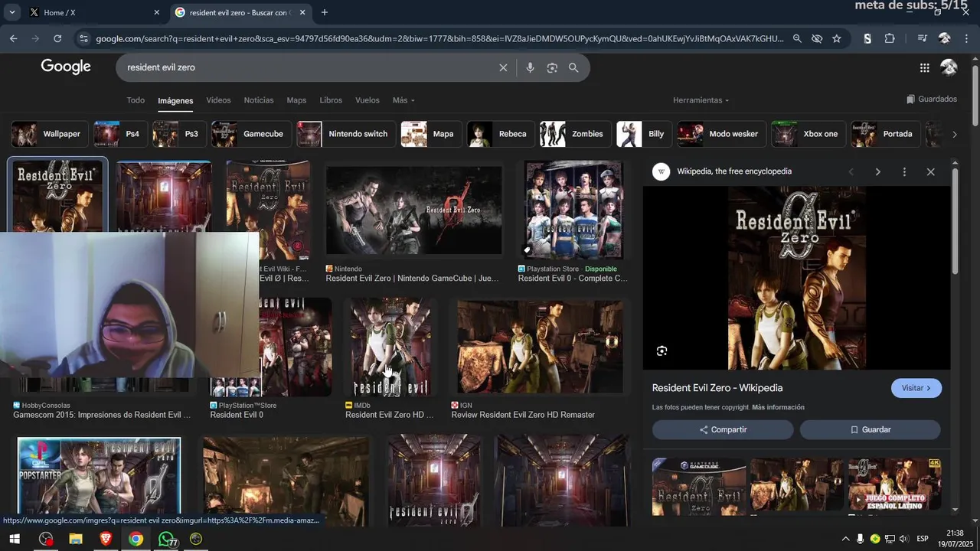The height and width of the screenshot is (551, 980).
Task: Filter images by Xbox one chip
Action: coord(808,134)
